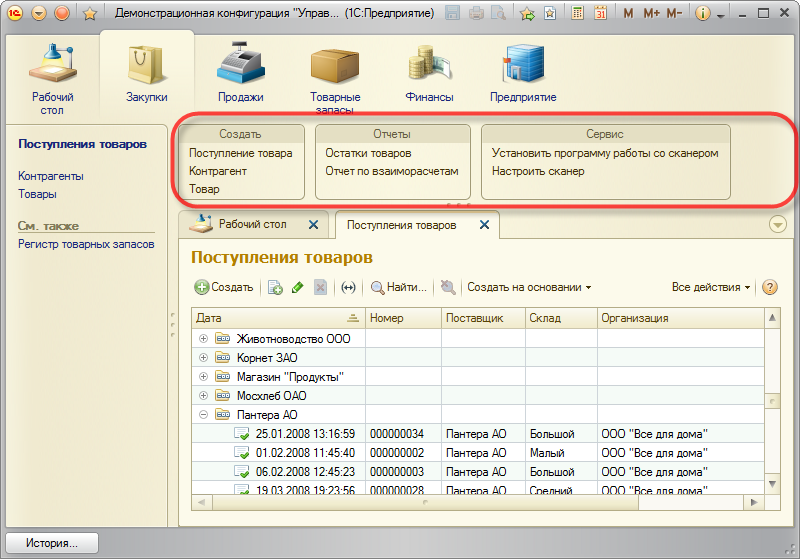
Task: Open Остатки товаров report link
Action: 368,153
